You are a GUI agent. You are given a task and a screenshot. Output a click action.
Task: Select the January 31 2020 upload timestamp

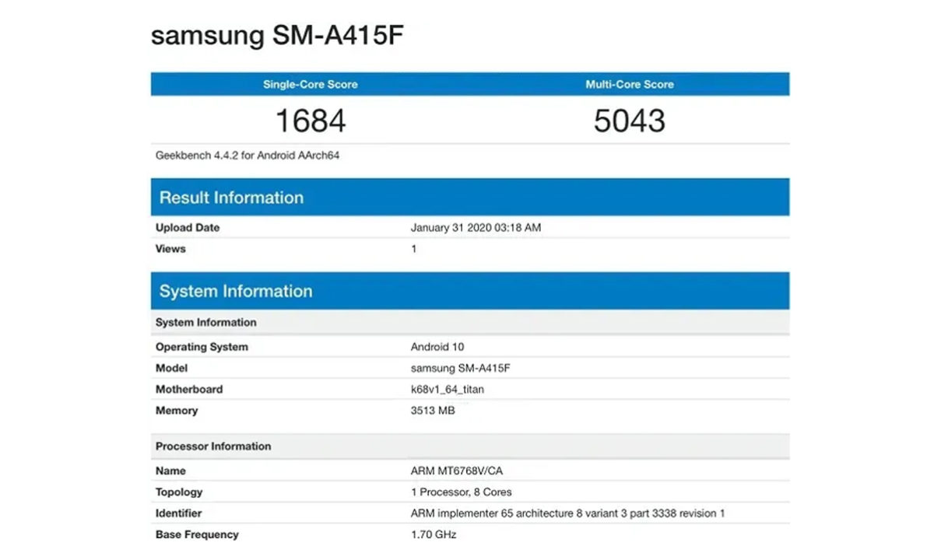(x=476, y=227)
